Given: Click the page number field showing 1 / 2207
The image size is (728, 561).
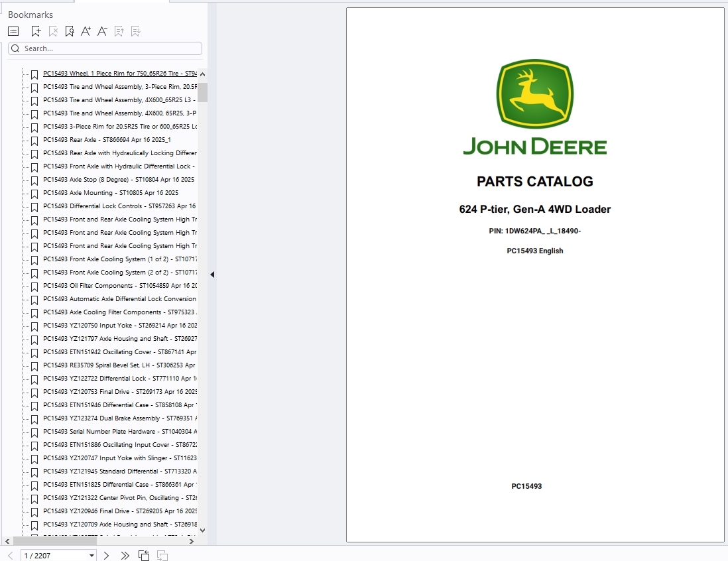Looking at the screenshot, I should 54,555.
